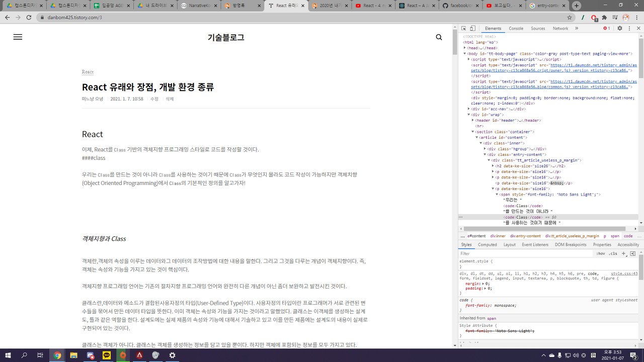Open the blog hamburger menu

click(18, 37)
